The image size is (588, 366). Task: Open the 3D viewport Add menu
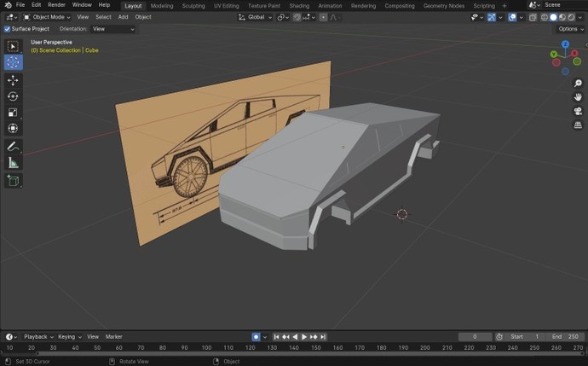(123, 17)
